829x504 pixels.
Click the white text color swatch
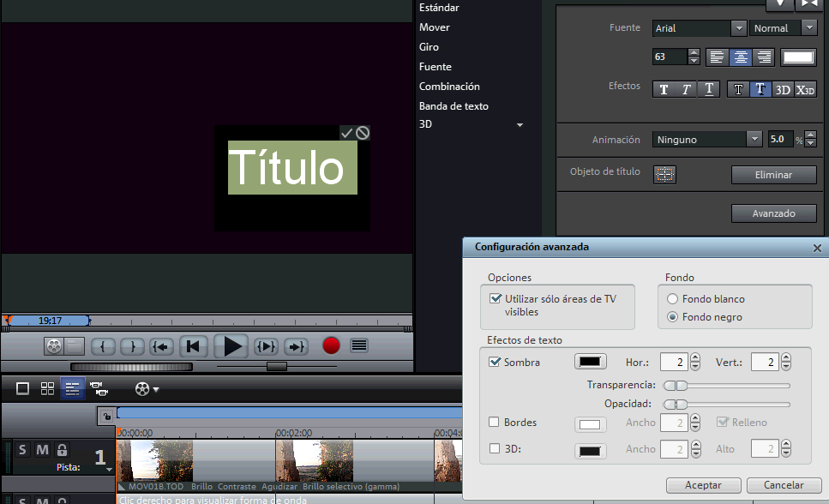coord(798,57)
